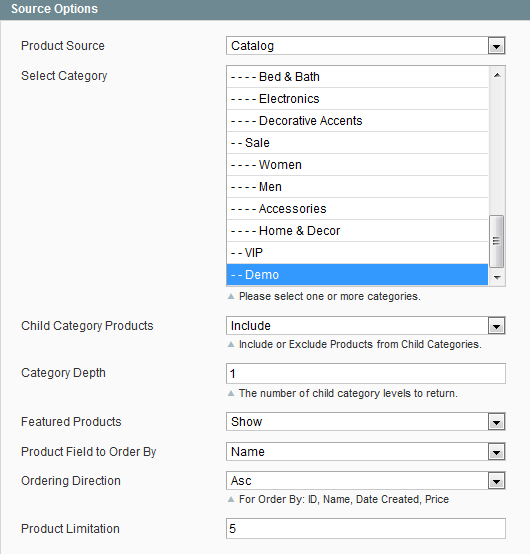Select the highlighted Demo category
This screenshot has height=554, width=530.
point(357,275)
